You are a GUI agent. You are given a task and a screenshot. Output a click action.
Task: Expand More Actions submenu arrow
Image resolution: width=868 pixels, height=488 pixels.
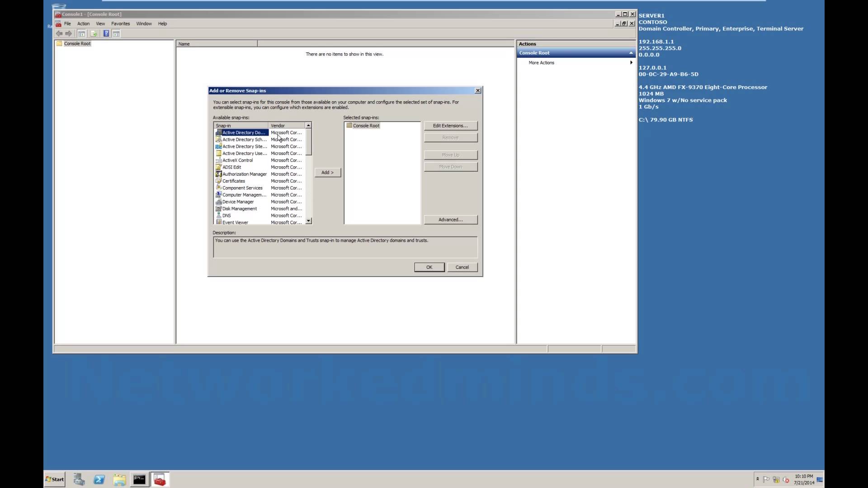click(x=631, y=62)
